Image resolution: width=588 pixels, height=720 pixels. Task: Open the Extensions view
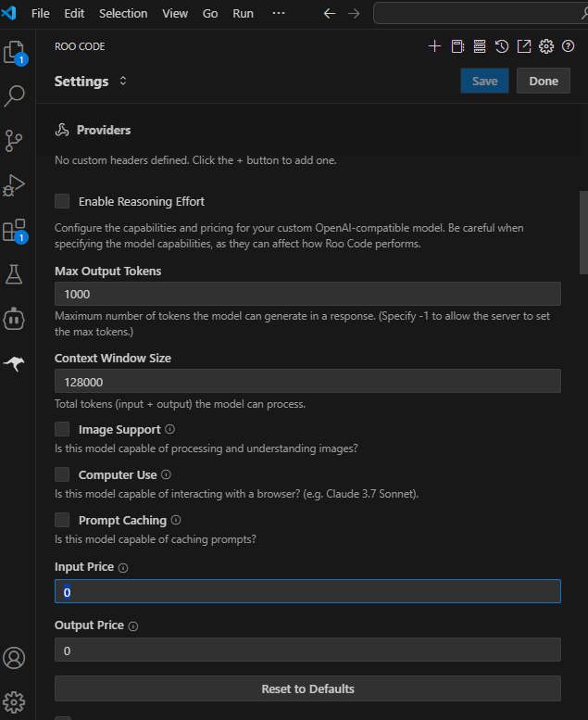point(15,230)
